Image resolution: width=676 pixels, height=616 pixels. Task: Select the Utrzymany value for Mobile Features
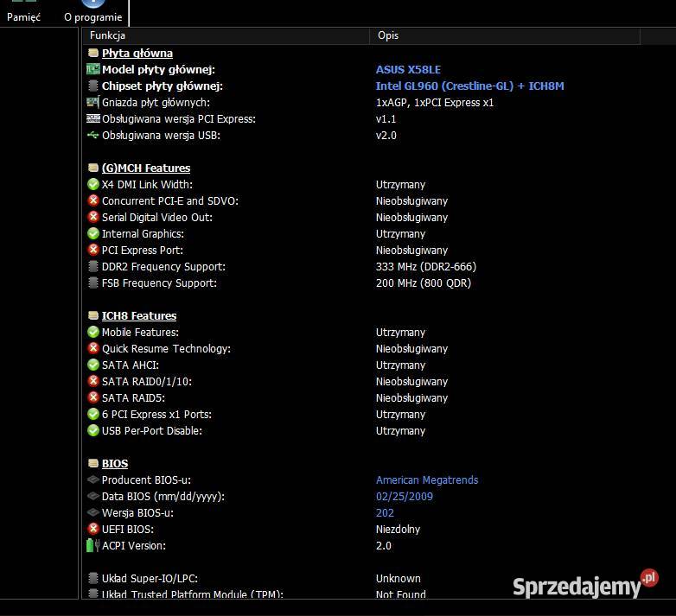pos(400,333)
